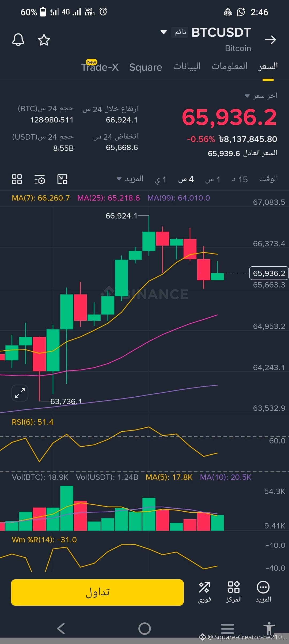289x644 pixels.
Task: Tap the Android back navigation button
Action: click(x=61, y=628)
